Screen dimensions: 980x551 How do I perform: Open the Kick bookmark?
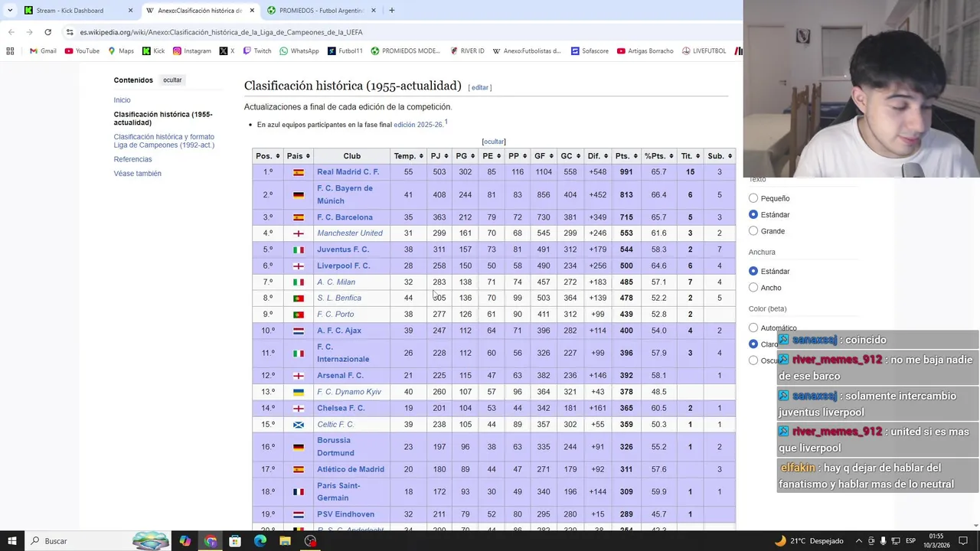(153, 51)
